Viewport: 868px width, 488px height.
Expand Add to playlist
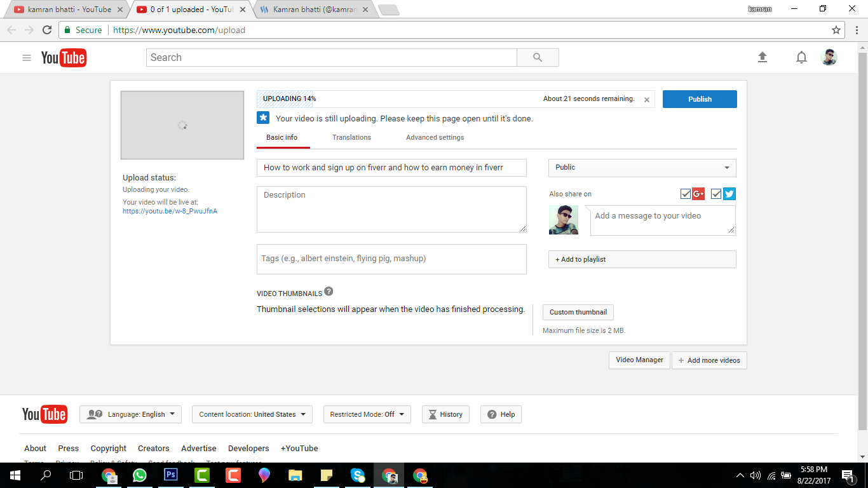point(642,259)
